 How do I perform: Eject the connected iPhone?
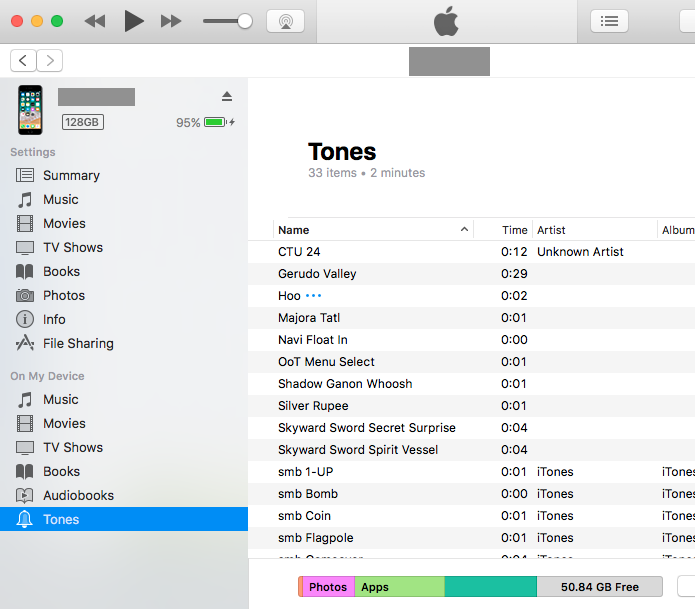click(227, 96)
